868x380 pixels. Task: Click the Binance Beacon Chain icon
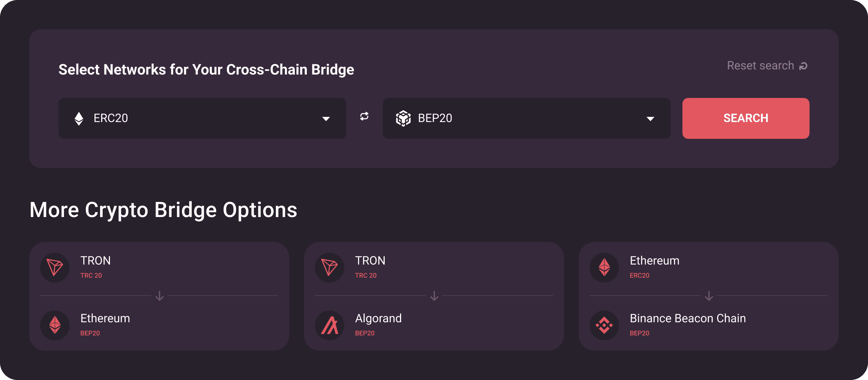pyautogui.click(x=604, y=325)
